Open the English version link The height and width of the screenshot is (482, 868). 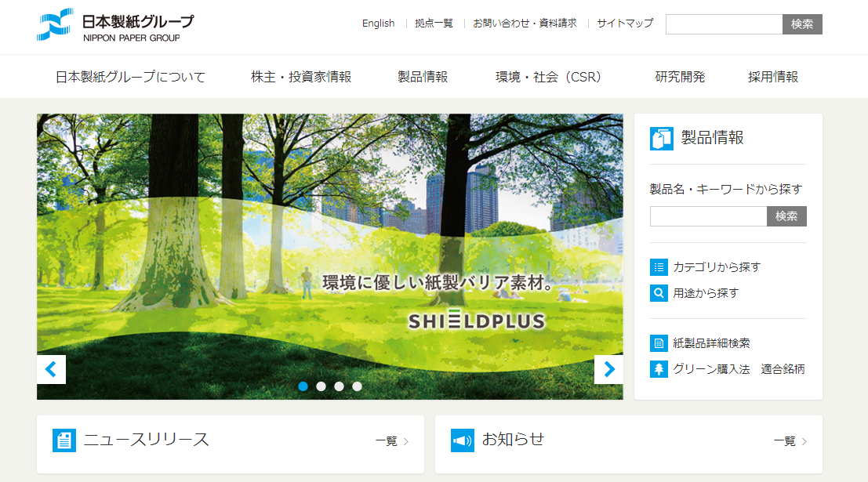[x=378, y=24]
